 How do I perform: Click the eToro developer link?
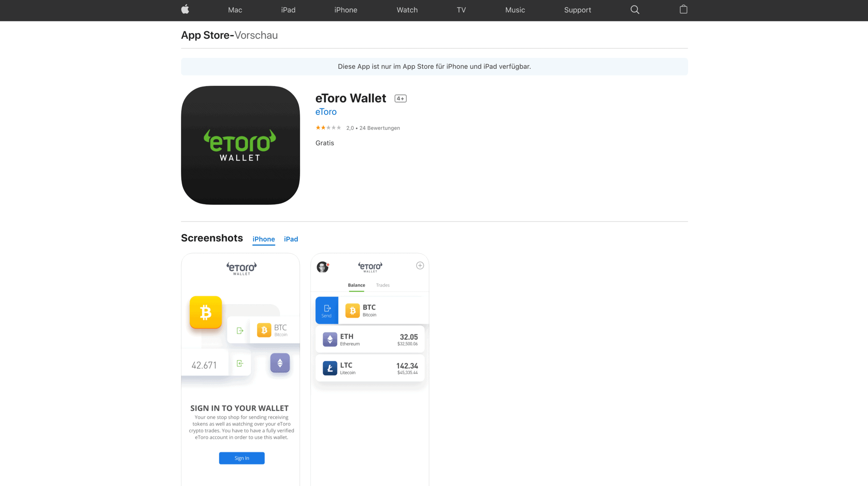click(x=325, y=111)
